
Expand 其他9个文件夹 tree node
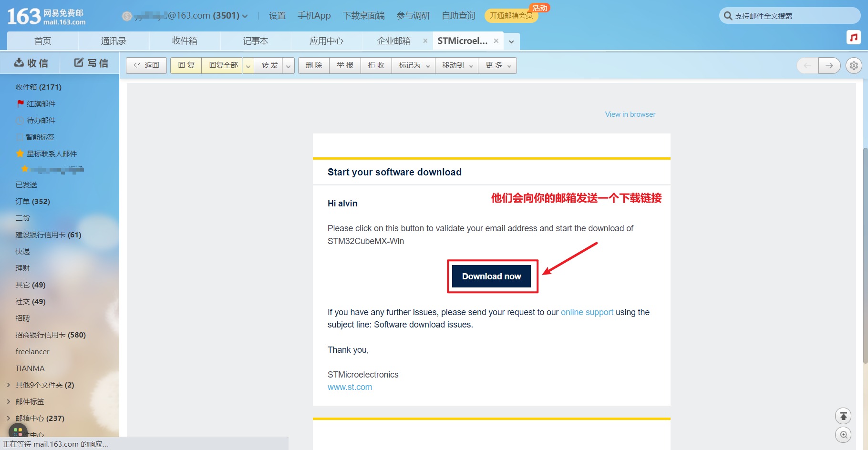point(9,385)
